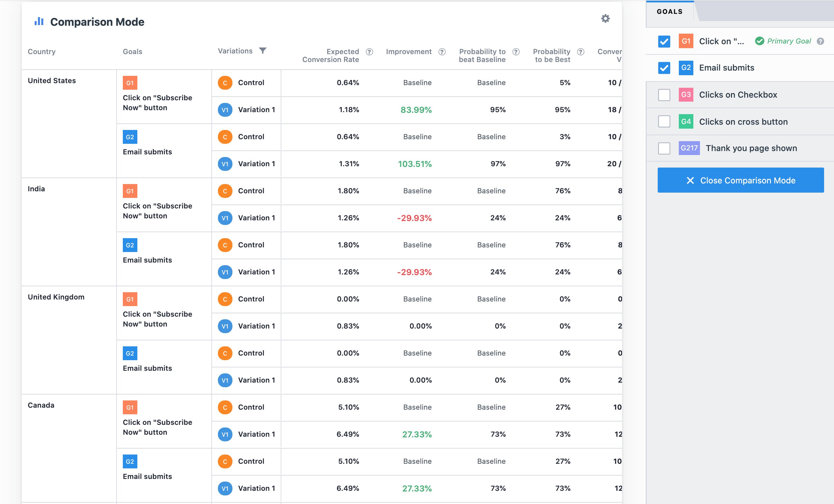Open the Comparison Mode settings gear
The height and width of the screenshot is (504, 834).
[605, 18]
